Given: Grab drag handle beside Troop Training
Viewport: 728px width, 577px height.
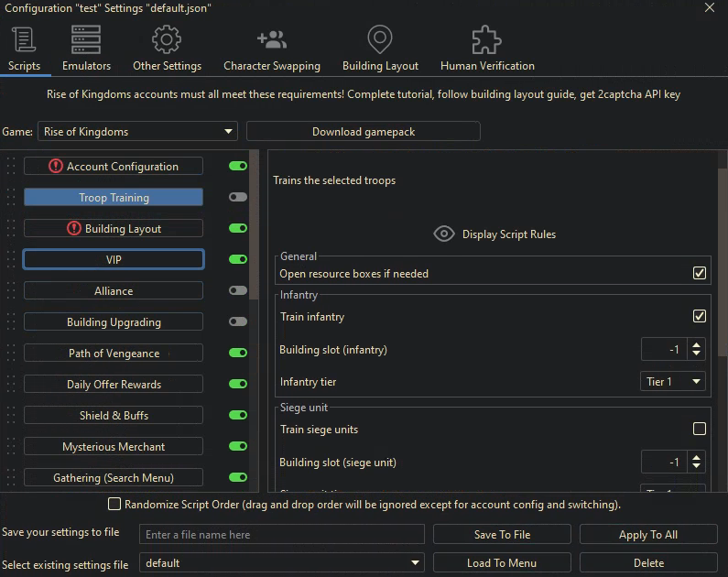Looking at the screenshot, I should (11, 197).
